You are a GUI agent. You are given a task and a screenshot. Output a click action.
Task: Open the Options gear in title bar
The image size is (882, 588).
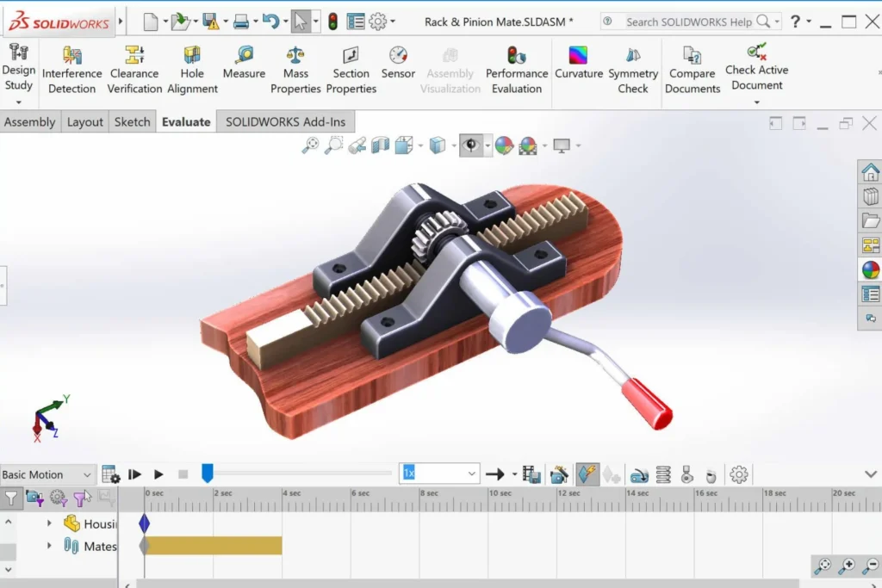(x=378, y=22)
